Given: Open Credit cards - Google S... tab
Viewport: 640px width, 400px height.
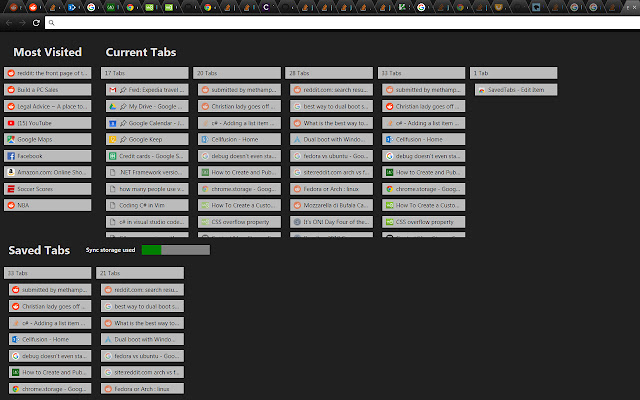Looking at the screenshot, I should (147, 156).
